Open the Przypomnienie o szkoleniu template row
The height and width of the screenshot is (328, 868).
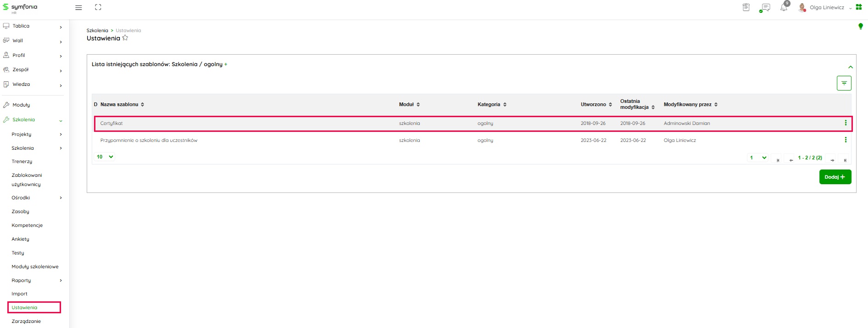point(149,141)
